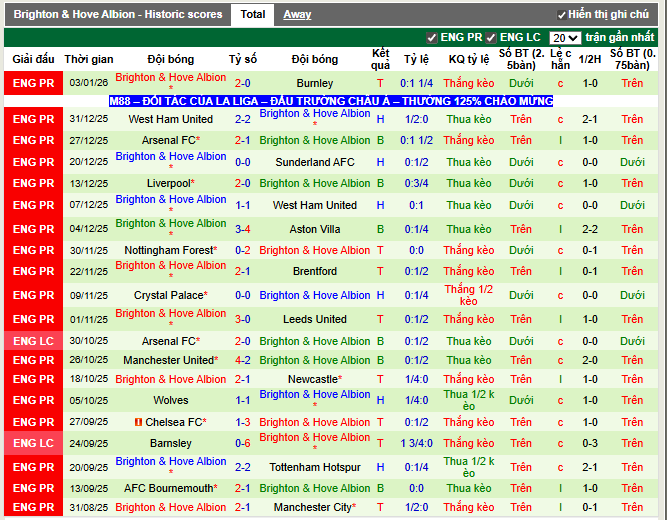Viewport: 667px width, 520px height.
Task: Click the 1/2H column header
Action: coord(590,59)
